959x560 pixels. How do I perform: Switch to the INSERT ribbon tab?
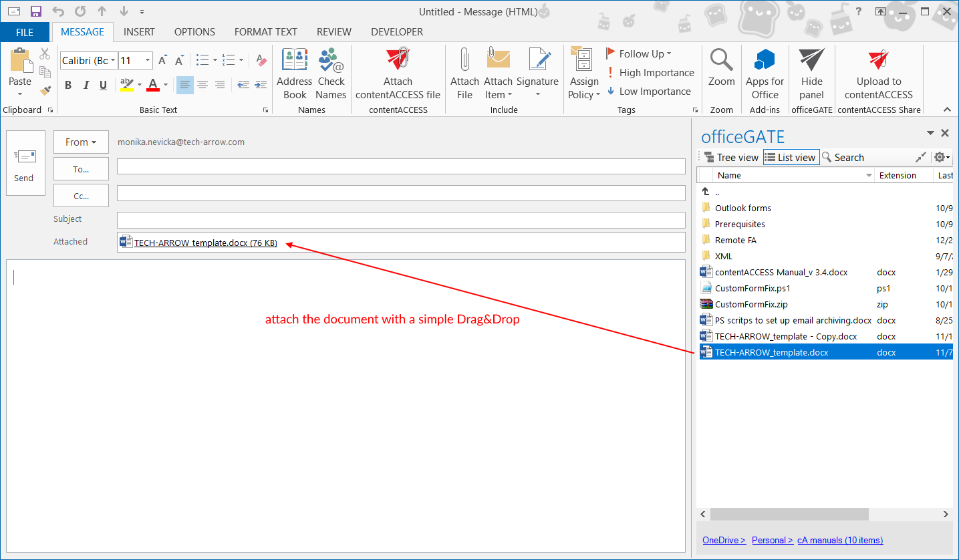click(x=139, y=32)
